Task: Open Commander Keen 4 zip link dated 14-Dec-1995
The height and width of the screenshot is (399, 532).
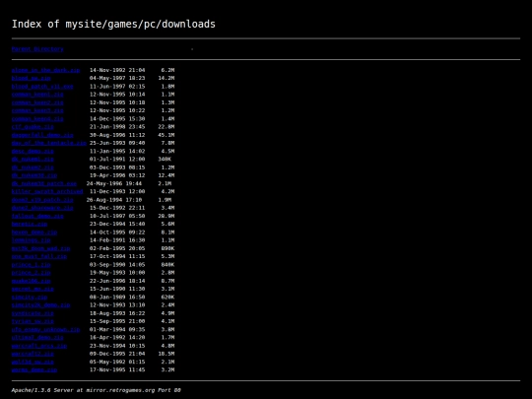Action: click(37, 119)
